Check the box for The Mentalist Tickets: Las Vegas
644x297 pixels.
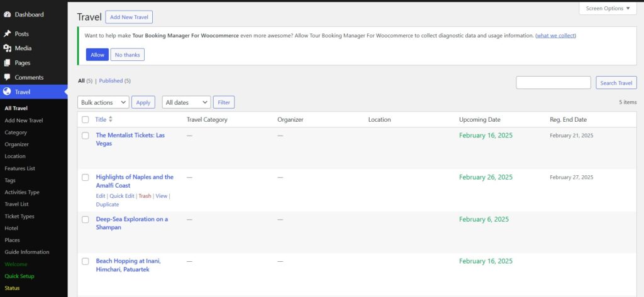point(85,136)
